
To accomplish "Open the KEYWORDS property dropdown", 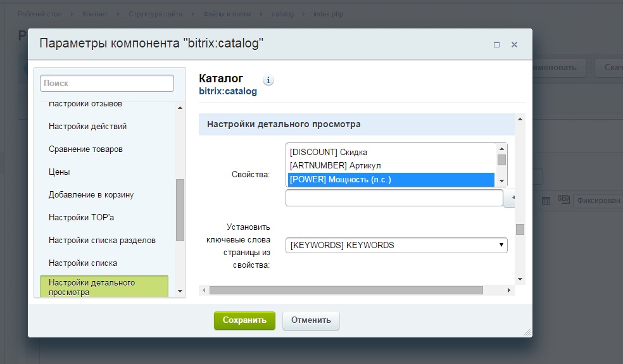I will click(x=396, y=245).
